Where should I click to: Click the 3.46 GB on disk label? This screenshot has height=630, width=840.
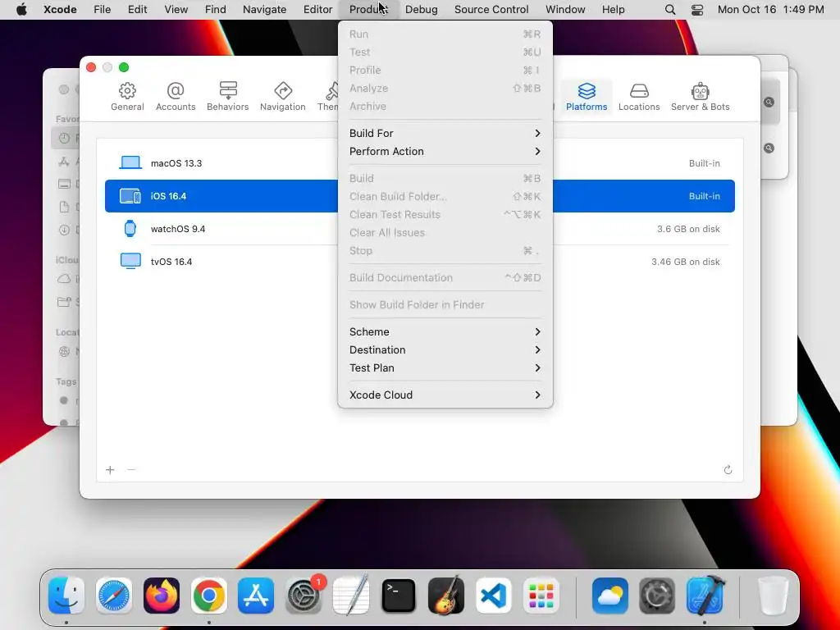[685, 262]
